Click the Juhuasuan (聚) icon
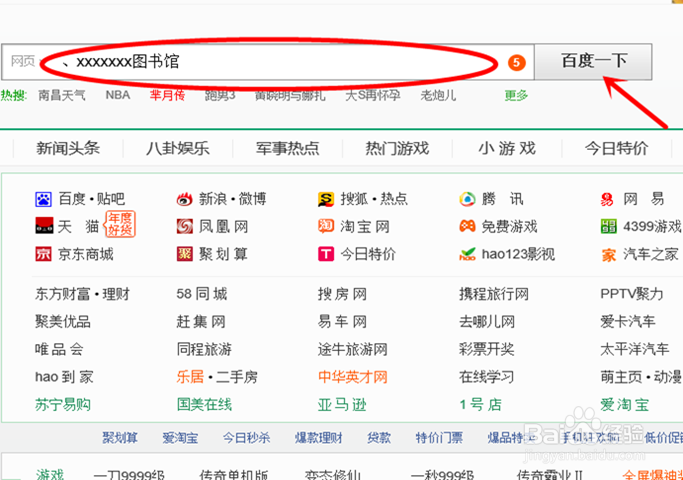Image resolution: width=683 pixels, height=480 pixels. click(185, 254)
